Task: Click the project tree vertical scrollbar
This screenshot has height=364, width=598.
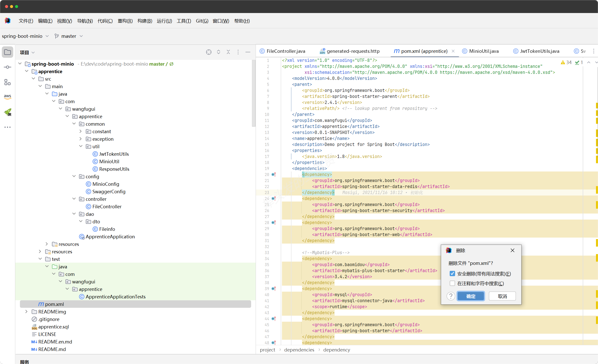Action: coord(253,93)
